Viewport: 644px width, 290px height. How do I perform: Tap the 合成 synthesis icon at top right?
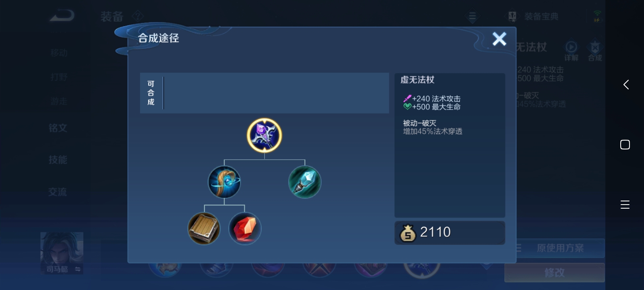point(595,51)
